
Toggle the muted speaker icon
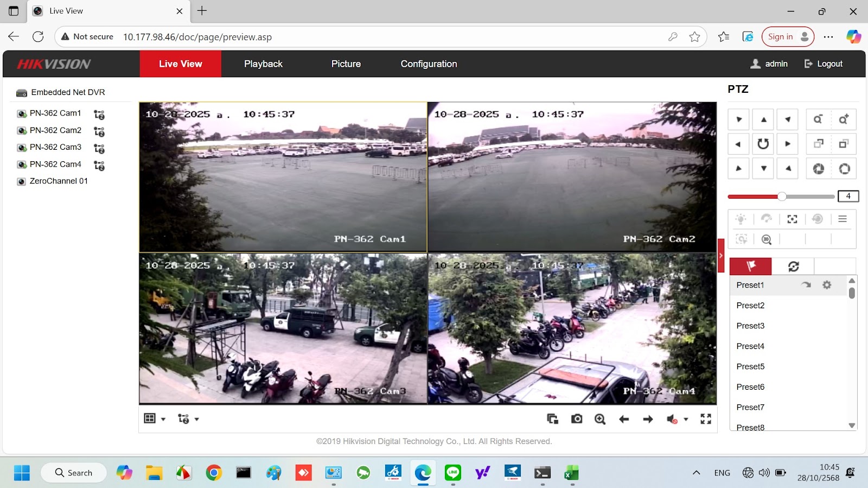coord(672,419)
